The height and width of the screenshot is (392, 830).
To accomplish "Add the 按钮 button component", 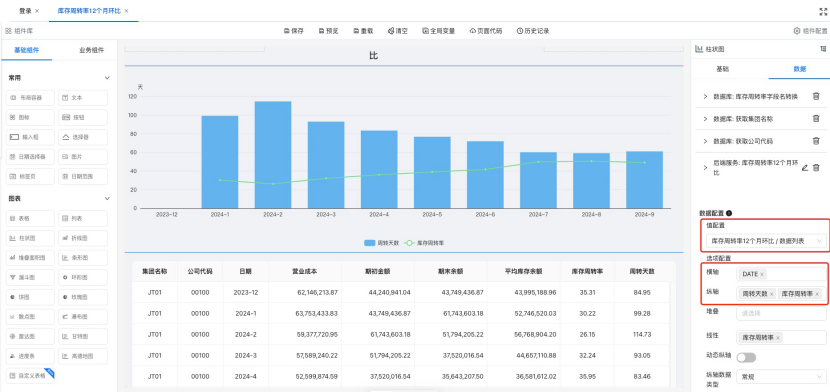I will 83,117.
